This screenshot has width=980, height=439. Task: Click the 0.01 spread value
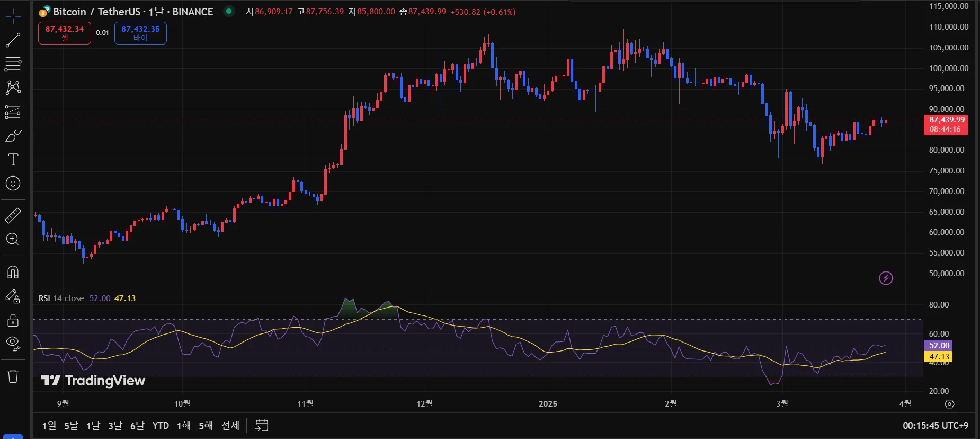coord(102,33)
